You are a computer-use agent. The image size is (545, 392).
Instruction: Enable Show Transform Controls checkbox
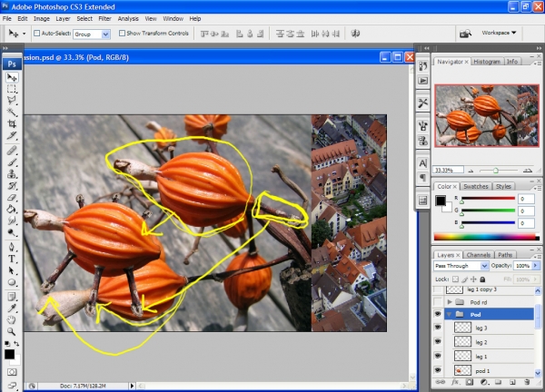pyautogui.click(x=122, y=34)
